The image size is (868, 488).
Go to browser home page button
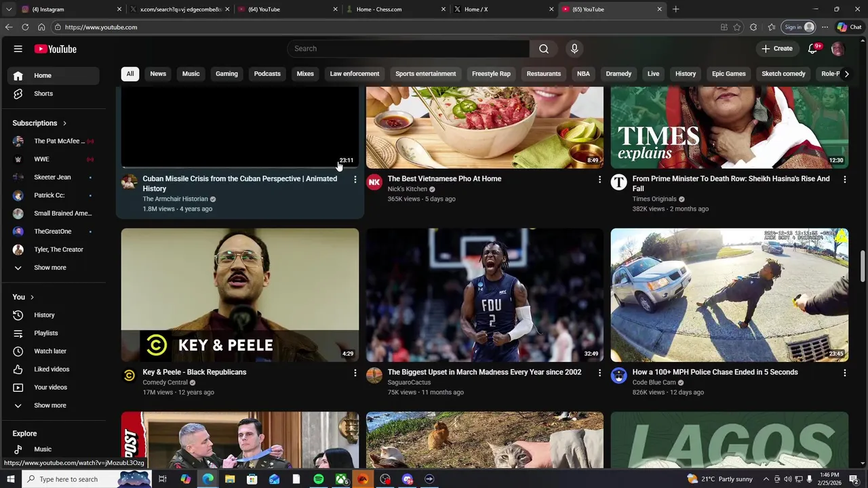click(41, 27)
